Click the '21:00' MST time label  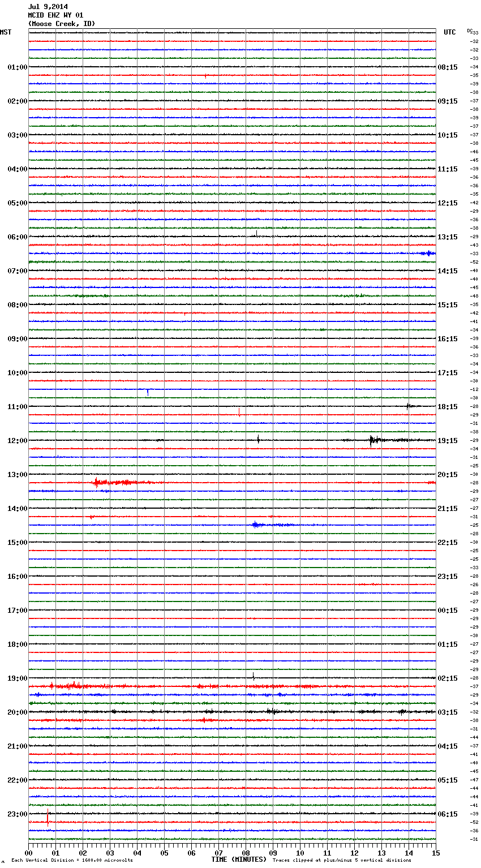(x=18, y=746)
